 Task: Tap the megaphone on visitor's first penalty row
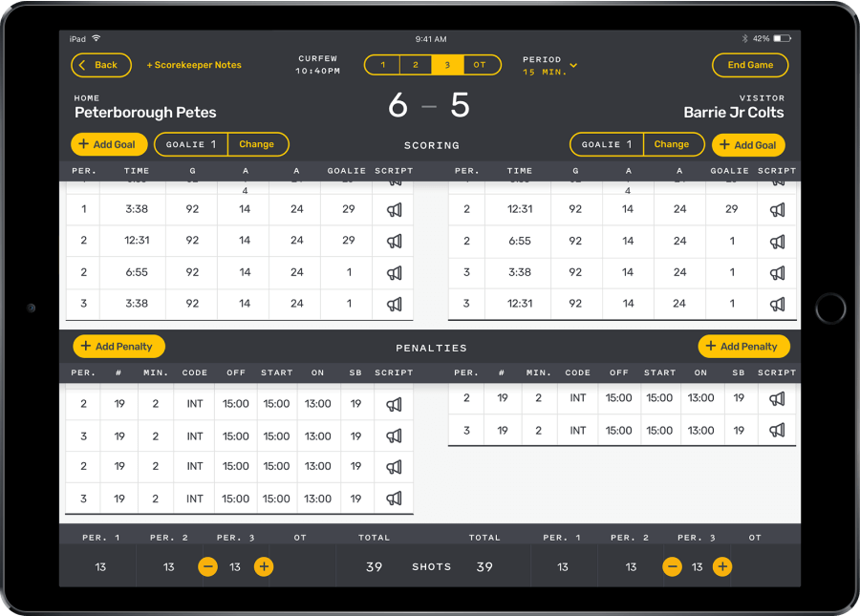coord(777,398)
